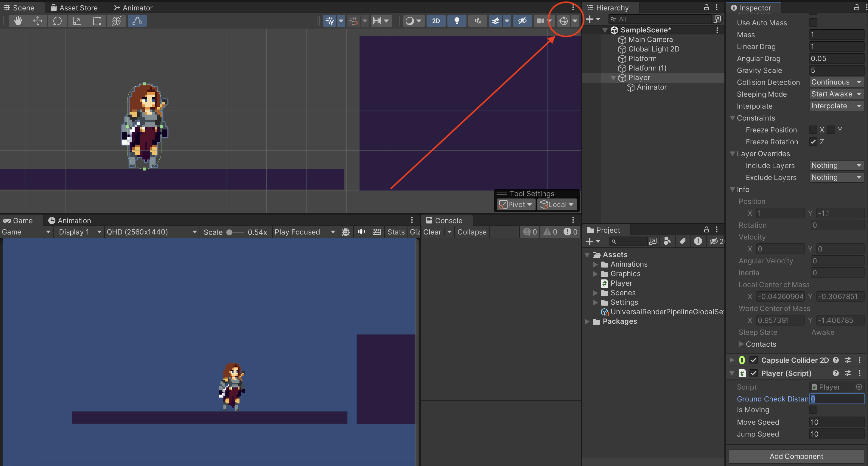Select the Scale tool
Screen dimensions: 868x466
tap(77, 21)
